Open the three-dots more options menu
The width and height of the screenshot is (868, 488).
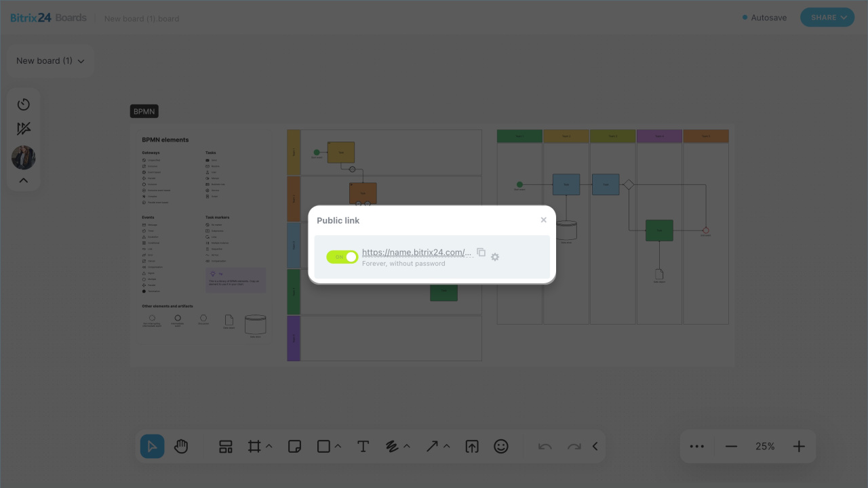pyautogui.click(x=697, y=446)
